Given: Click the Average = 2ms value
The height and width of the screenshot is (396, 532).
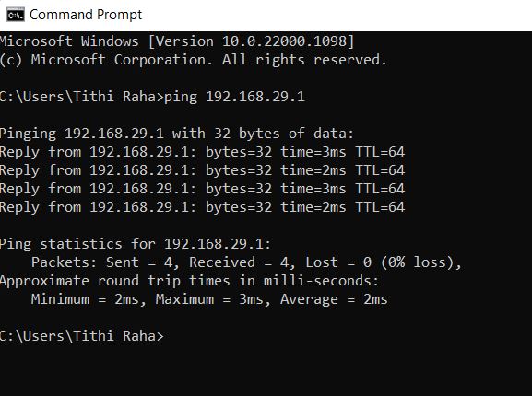Looking at the screenshot, I should click(x=334, y=299).
